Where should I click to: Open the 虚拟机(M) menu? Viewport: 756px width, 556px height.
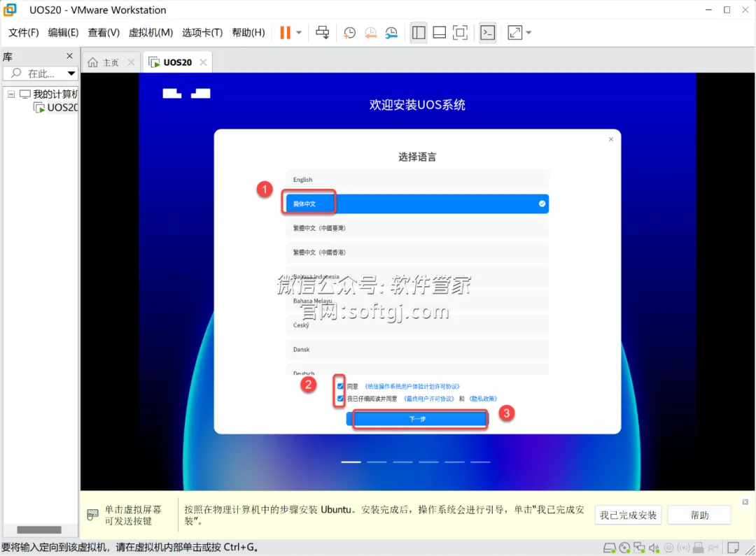coord(151,32)
